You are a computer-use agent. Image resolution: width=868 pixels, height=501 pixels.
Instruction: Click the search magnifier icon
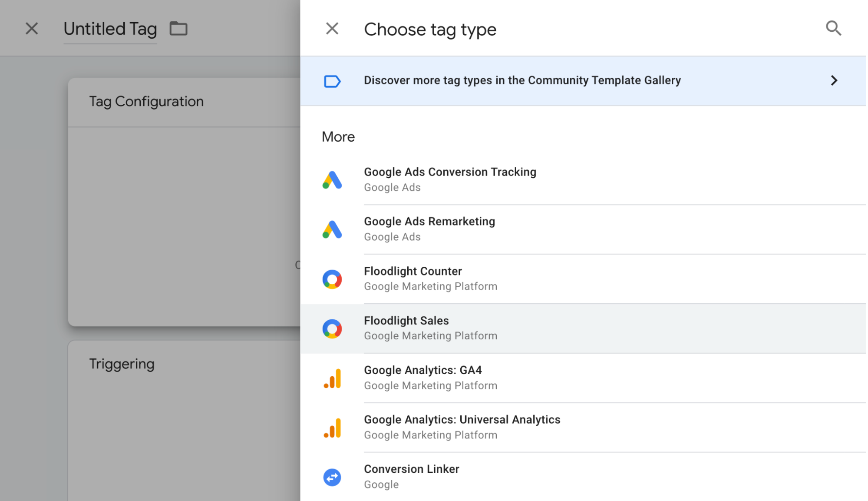[x=833, y=29]
